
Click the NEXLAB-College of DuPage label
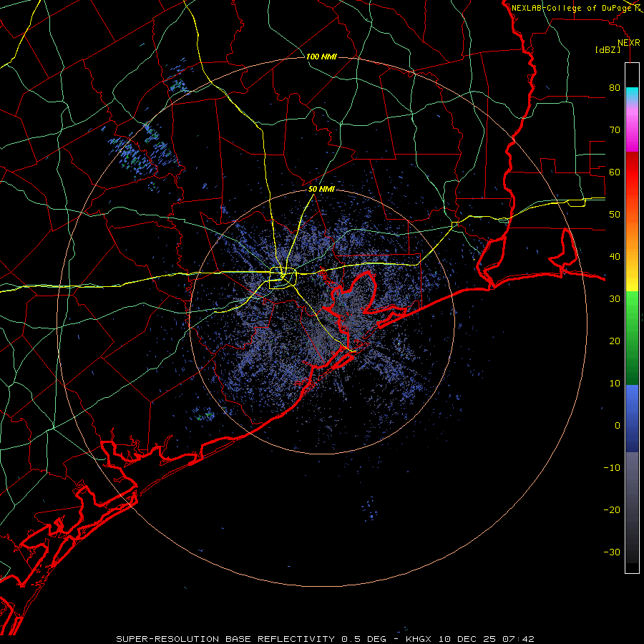coord(572,8)
